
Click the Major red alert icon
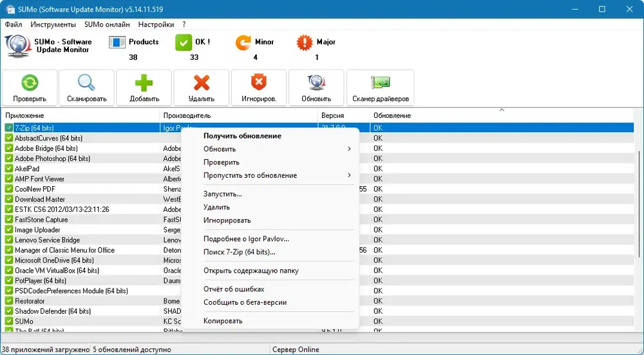coord(305,43)
